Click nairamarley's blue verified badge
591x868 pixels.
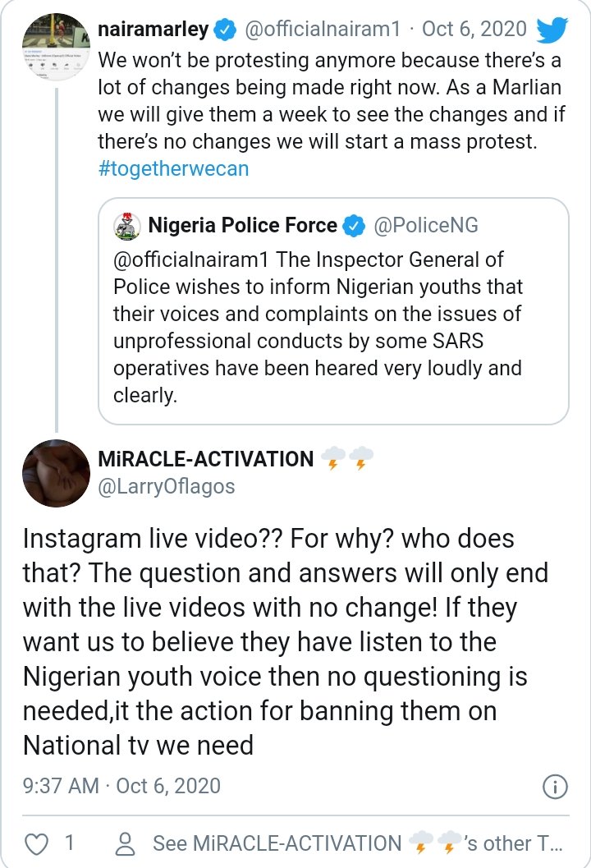coord(226,30)
